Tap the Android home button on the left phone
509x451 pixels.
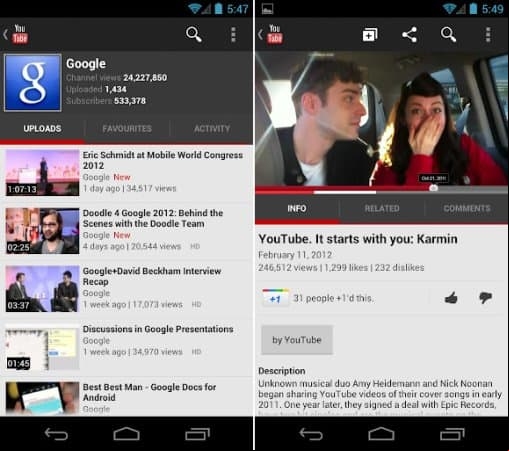click(127, 434)
